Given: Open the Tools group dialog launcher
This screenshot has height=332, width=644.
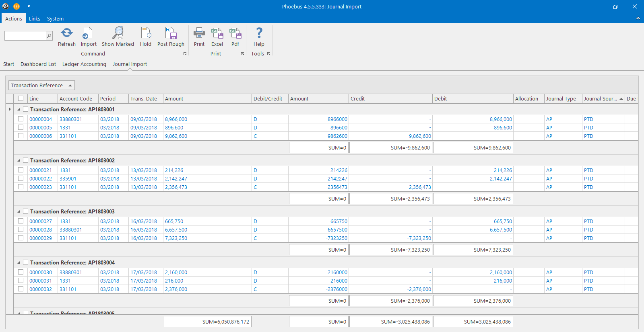Looking at the screenshot, I should (x=268, y=54).
